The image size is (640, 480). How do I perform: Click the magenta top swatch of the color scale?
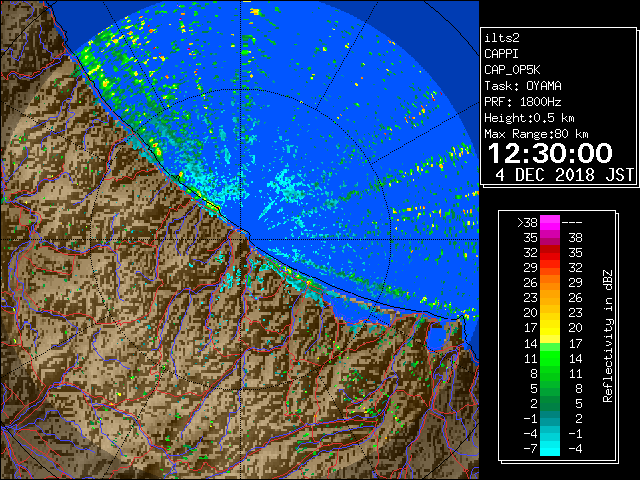[550, 223]
